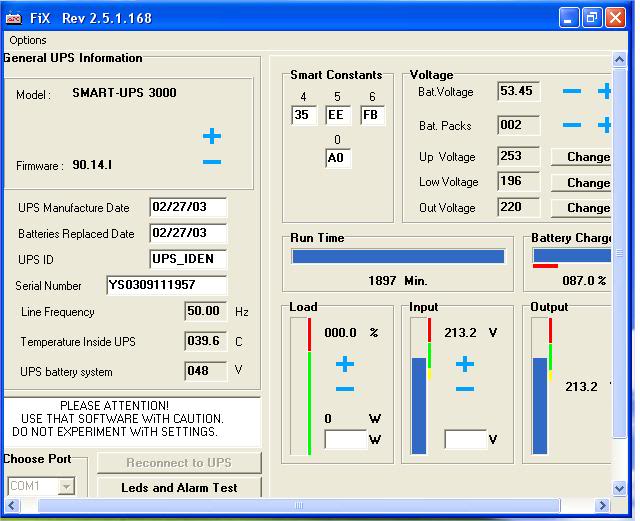Click the Run Time progress bar

[x=398, y=256]
